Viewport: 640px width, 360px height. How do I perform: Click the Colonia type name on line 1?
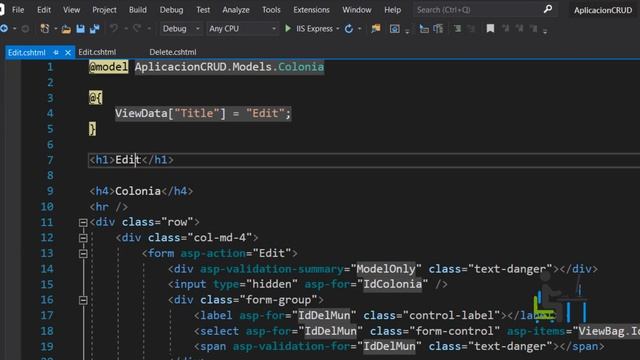pyautogui.click(x=301, y=67)
